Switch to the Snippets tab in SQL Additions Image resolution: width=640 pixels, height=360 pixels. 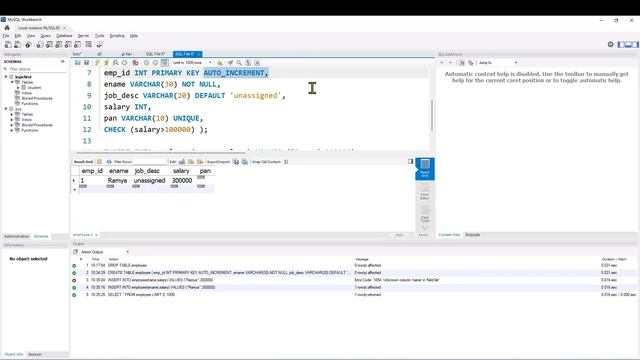point(473,235)
